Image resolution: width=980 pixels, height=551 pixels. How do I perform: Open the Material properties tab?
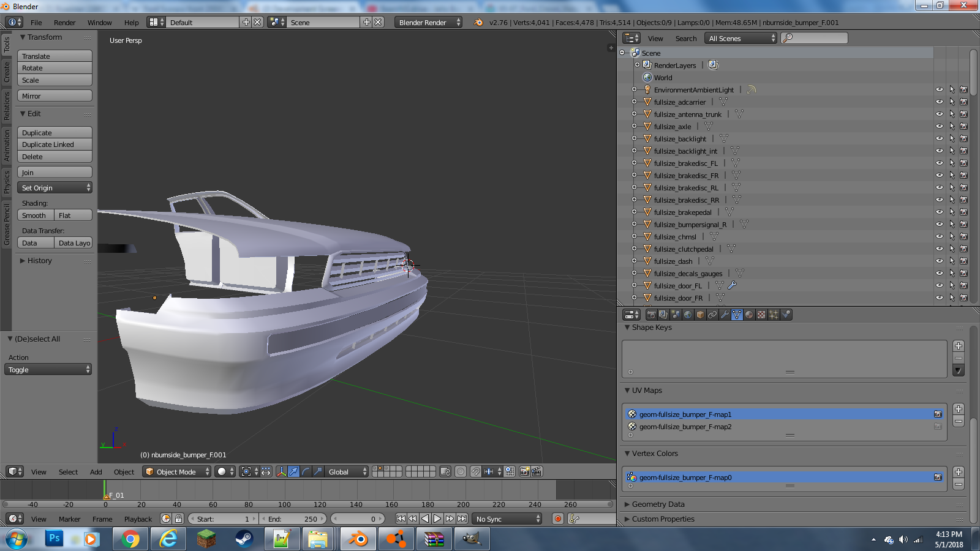click(749, 315)
